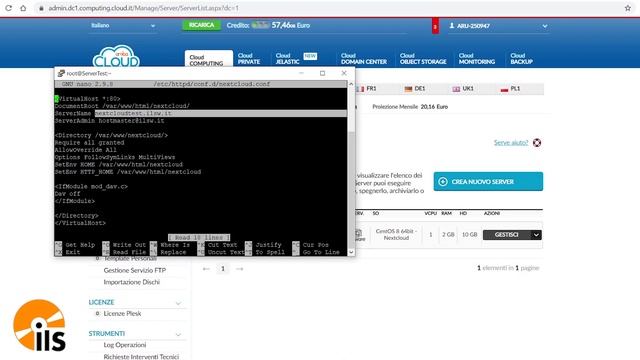Click the terminal scrollbar down arrow
Viewport: 640px width, 360px height.
coord(351,252)
